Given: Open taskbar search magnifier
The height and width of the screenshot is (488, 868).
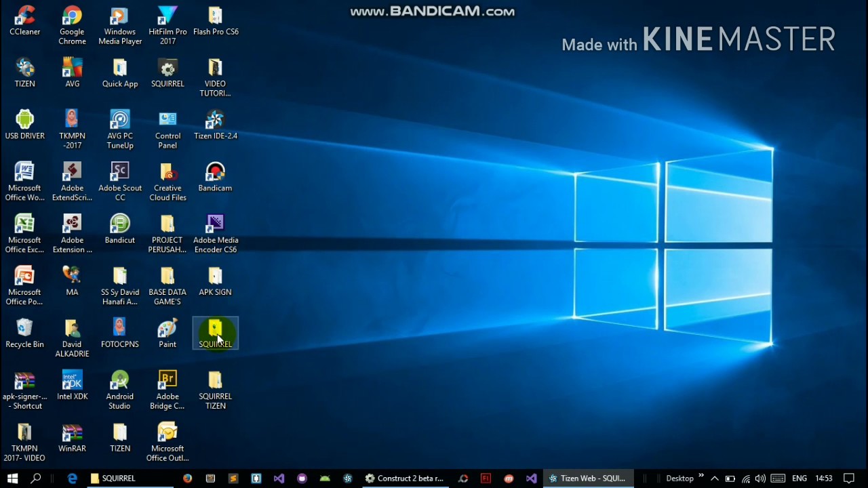Looking at the screenshot, I should click(37, 479).
